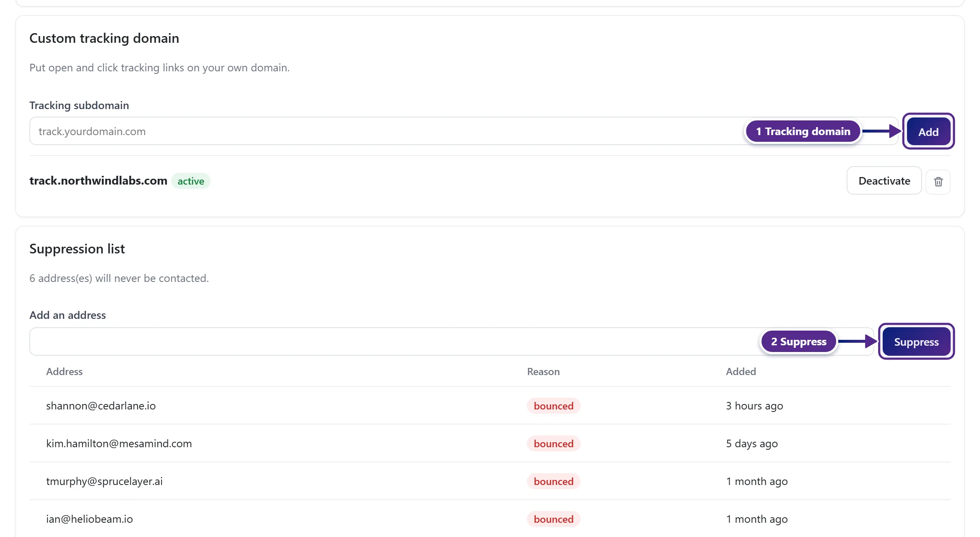Click the active status badge
Screen dimensions: 980x537
point(191,181)
